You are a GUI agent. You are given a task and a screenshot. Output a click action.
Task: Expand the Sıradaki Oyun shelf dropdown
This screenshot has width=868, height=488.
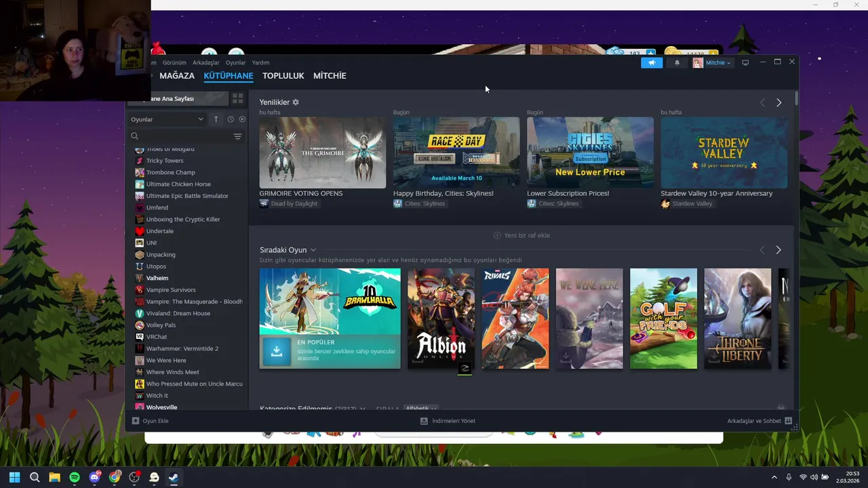pos(313,250)
